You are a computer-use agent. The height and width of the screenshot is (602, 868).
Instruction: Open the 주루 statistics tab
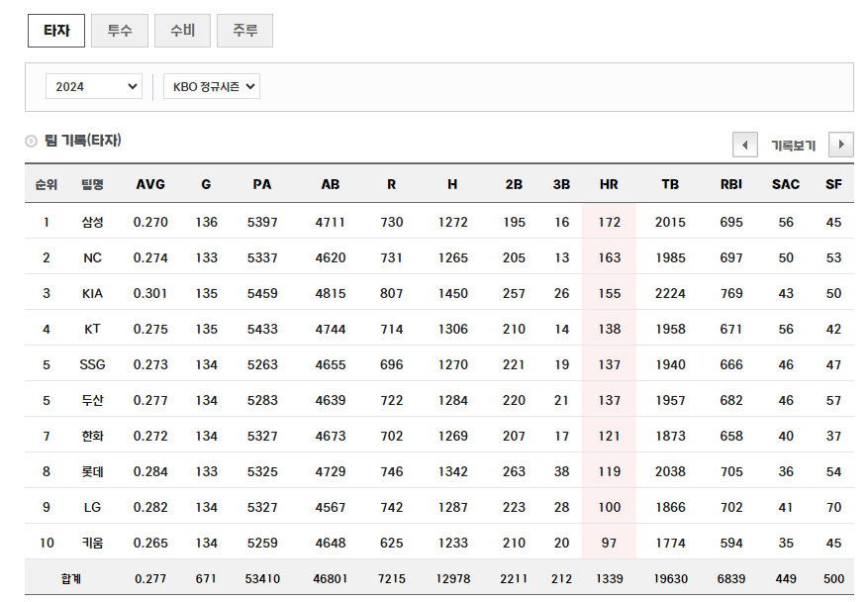tap(244, 31)
